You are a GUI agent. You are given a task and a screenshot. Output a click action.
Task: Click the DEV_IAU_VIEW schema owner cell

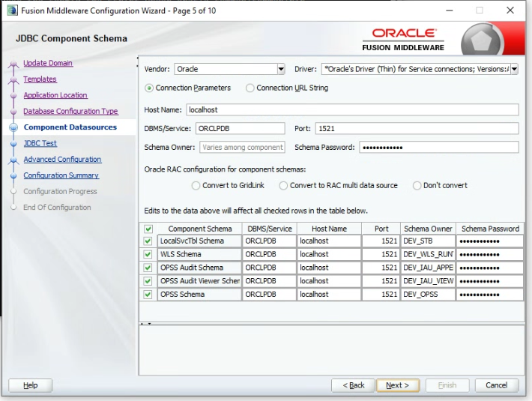[428, 281]
